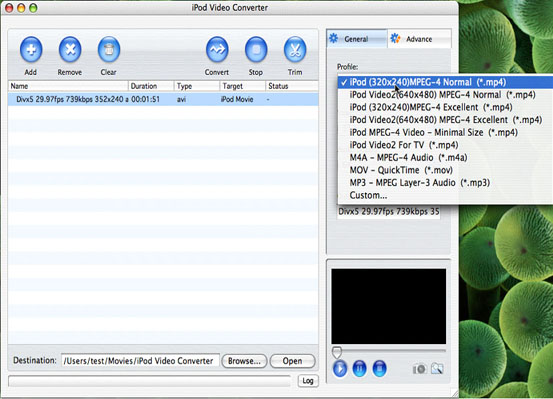The height and width of the screenshot is (399, 553).
Task: Choose iPod Video2 For TV profile
Action: point(445,145)
